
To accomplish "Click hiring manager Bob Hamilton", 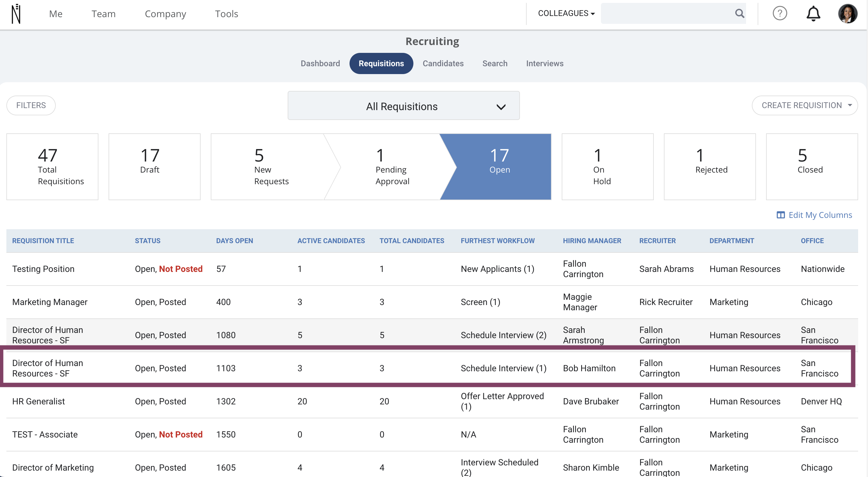I will tap(589, 368).
